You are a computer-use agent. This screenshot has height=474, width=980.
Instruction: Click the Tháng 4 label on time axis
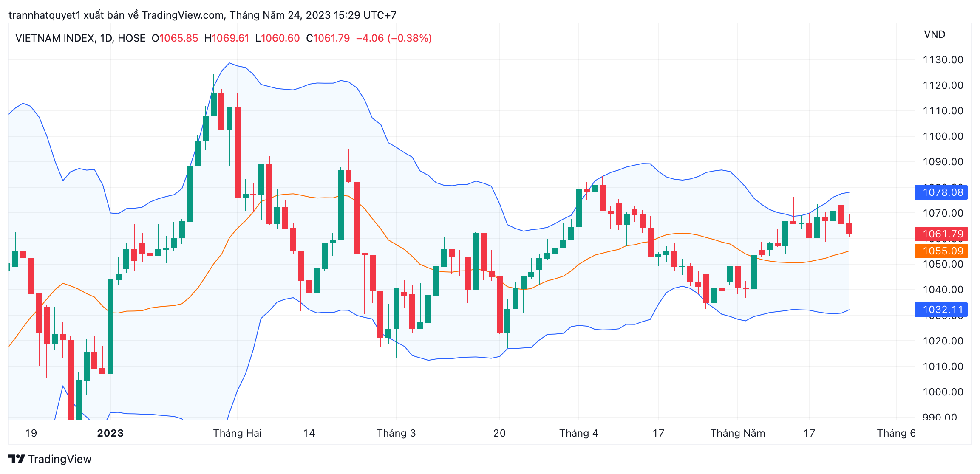579,433
